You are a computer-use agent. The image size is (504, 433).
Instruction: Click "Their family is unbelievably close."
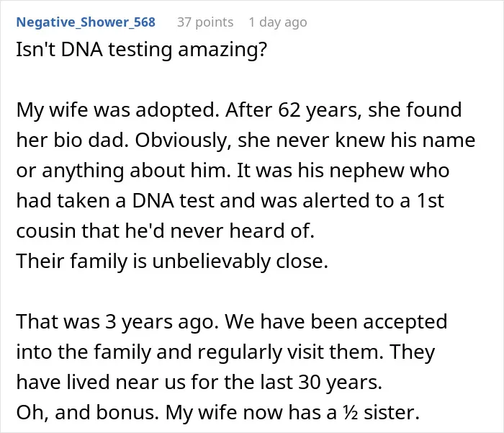[x=172, y=262]
